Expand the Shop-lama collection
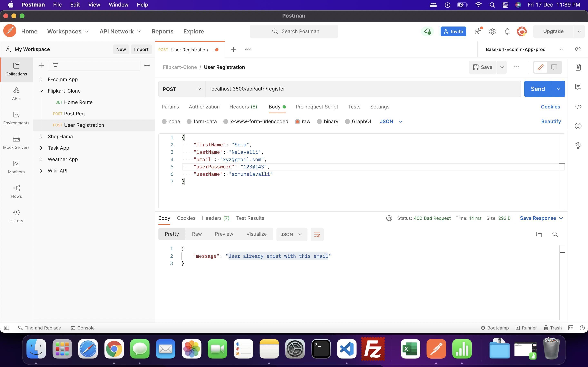Screen dimensions: 588x367 click(41, 137)
